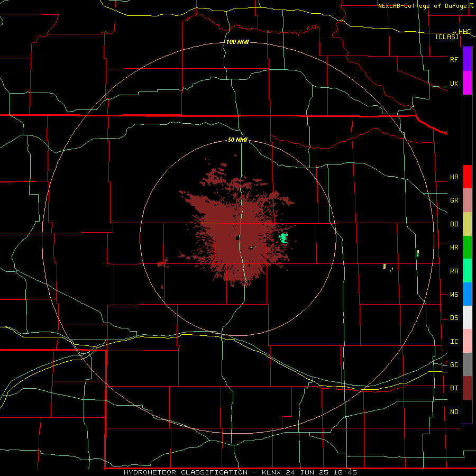Image resolution: width=476 pixels, height=476 pixels.
Task: Click the [CLAS] units label
Action: (x=447, y=37)
